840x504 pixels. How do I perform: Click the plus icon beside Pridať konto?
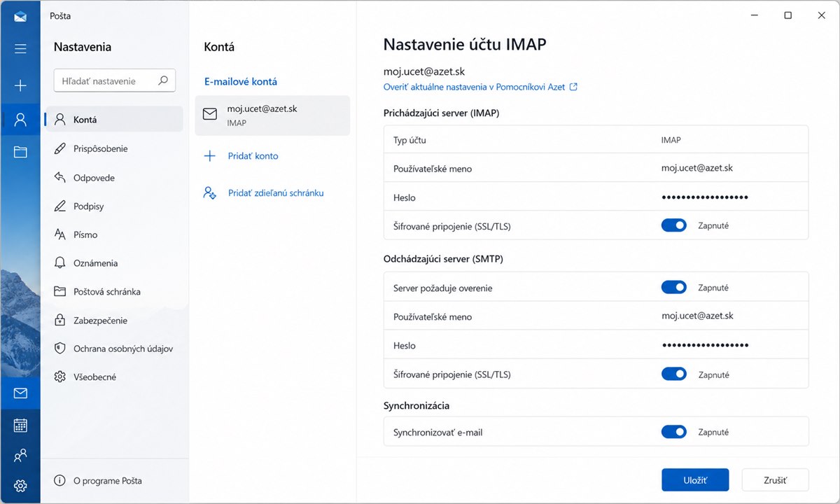click(209, 156)
